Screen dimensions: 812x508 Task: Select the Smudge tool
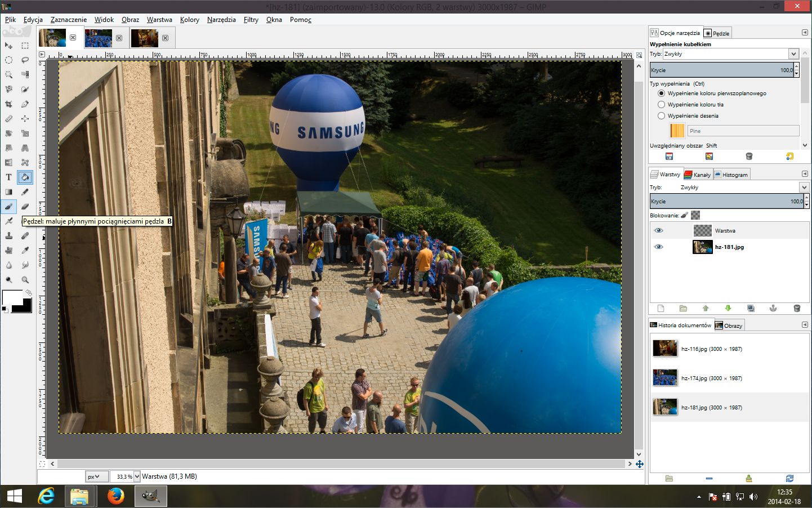tap(25, 265)
